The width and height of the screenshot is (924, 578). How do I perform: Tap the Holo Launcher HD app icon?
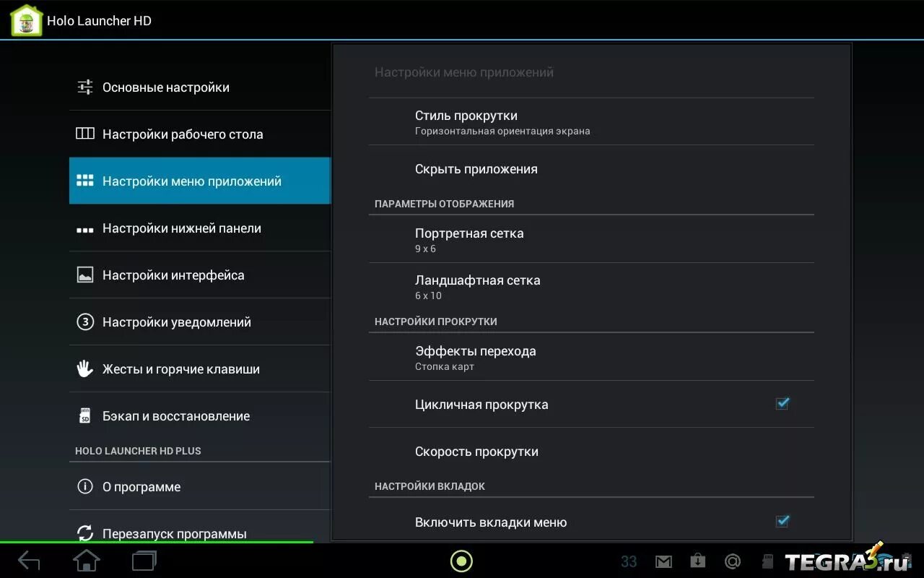coord(27,20)
